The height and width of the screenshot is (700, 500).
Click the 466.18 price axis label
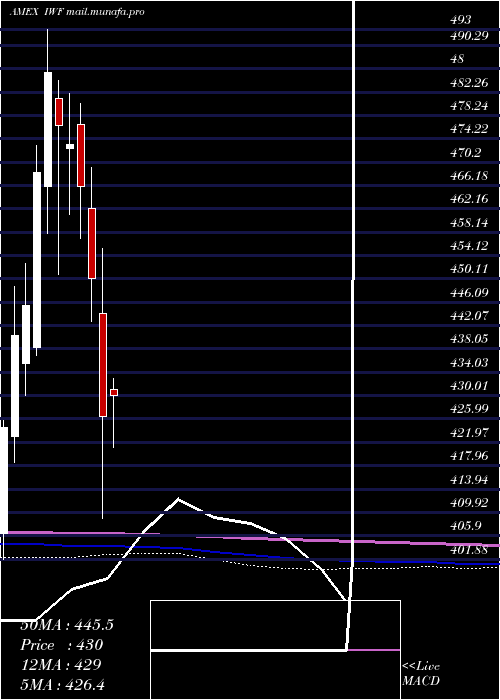coord(469,176)
